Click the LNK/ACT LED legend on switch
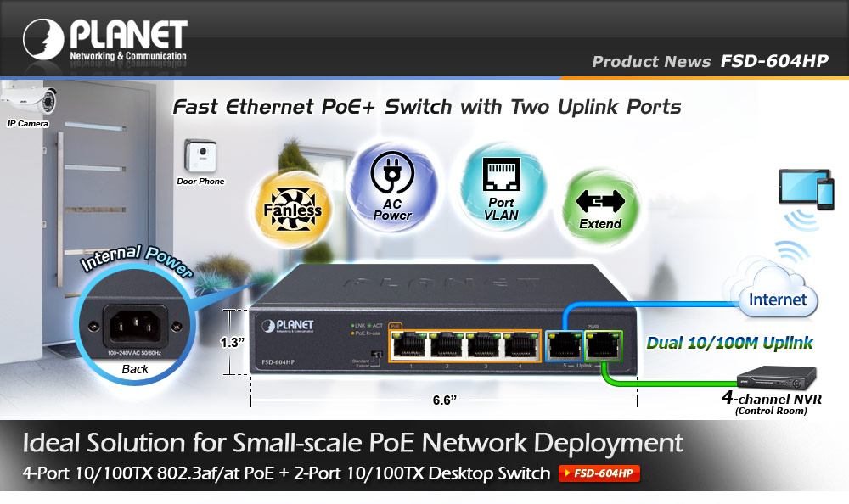 (367, 326)
